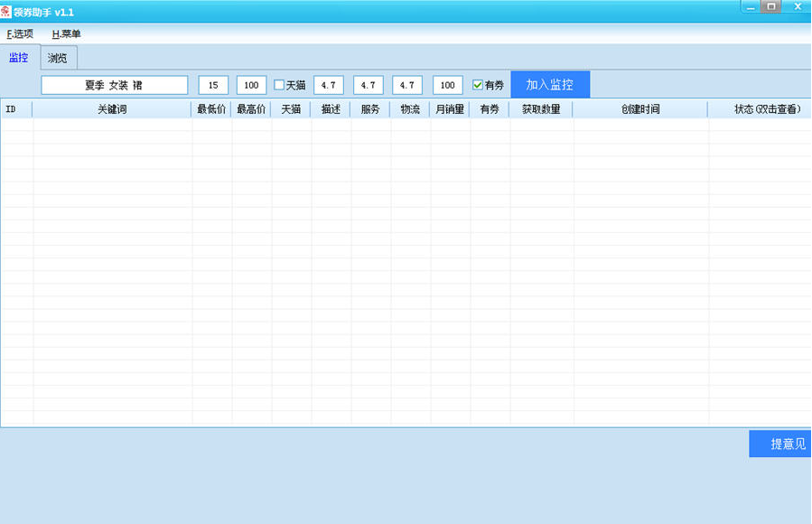Click the monthly sales field above 月销量 column
This screenshot has width=812, height=524.
448,85
